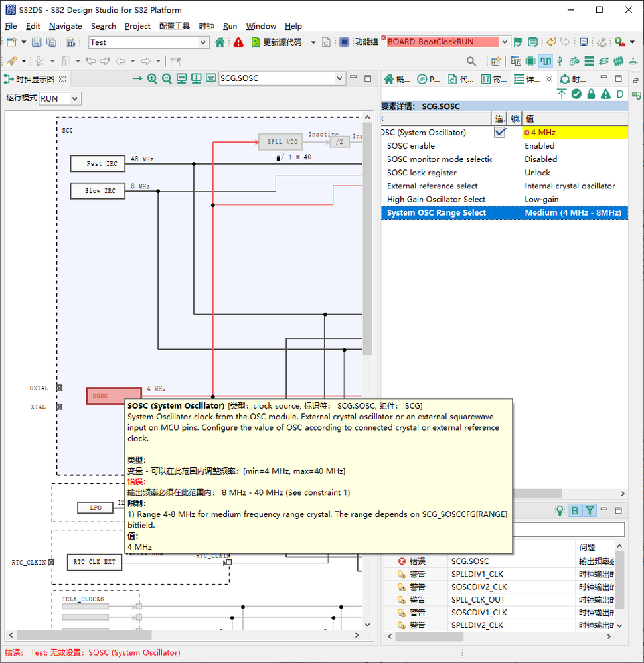Click the comment bubble icon in diagram toolbar

210,79
